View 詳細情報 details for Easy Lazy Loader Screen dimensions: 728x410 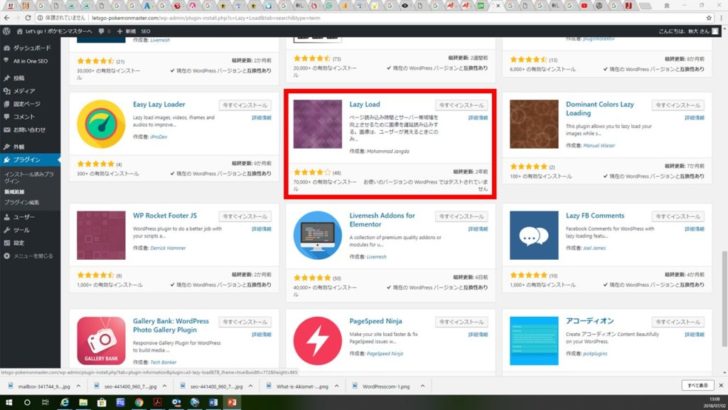tap(261, 118)
